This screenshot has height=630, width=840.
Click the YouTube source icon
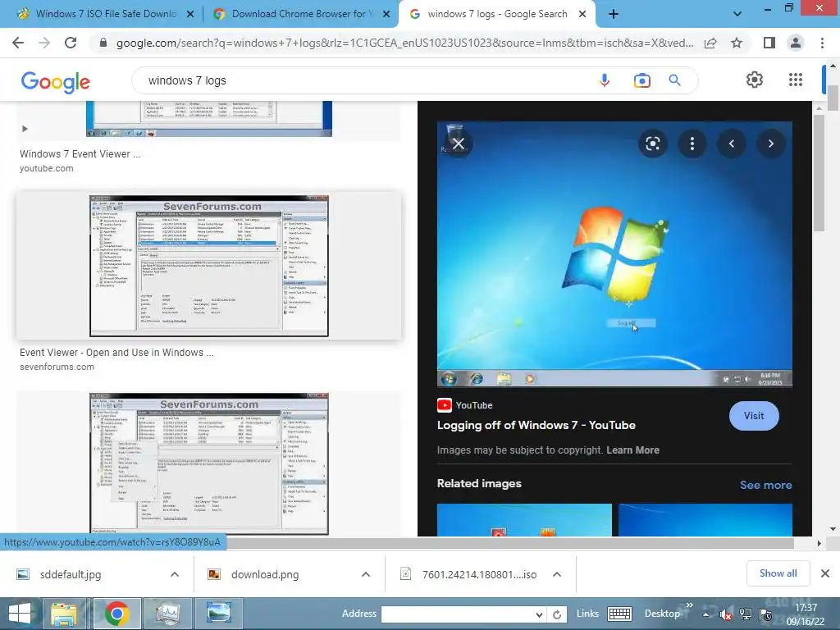point(444,405)
